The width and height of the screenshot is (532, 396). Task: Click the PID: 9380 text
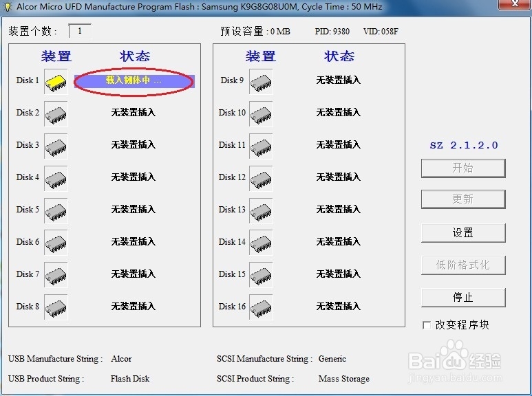click(x=332, y=32)
